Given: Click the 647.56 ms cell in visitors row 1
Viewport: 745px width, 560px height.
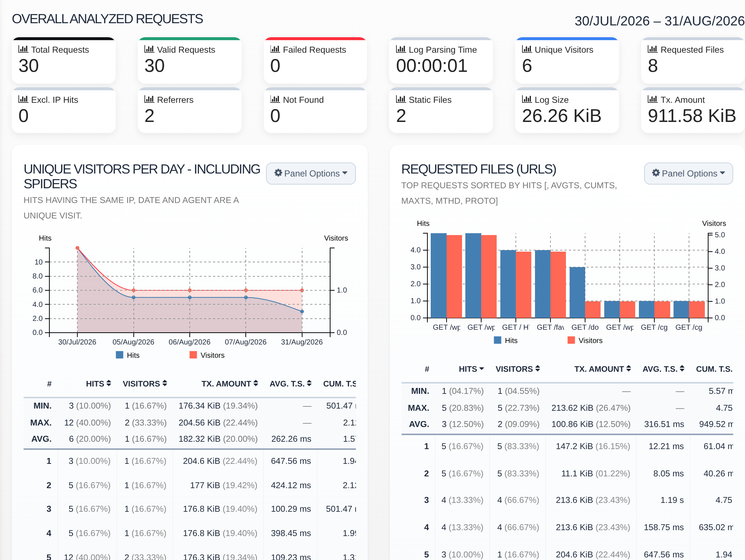Looking at the screenshot, I should click(291, 461).
